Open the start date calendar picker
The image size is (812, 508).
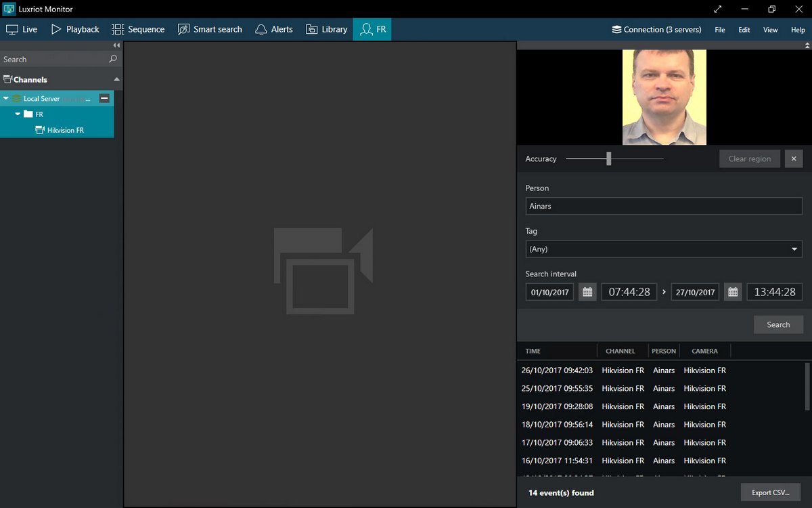(x=587, y=292)
